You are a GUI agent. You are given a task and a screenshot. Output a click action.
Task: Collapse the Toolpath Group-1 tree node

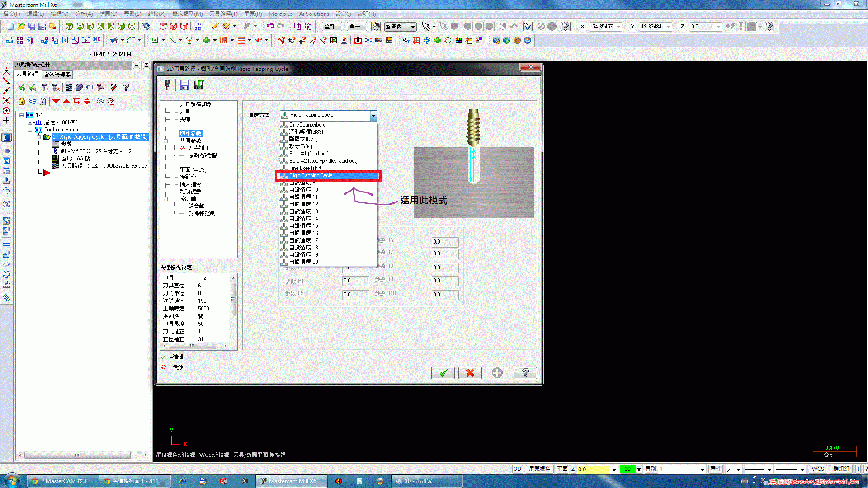pyautogui.click(x=30, y=130)
